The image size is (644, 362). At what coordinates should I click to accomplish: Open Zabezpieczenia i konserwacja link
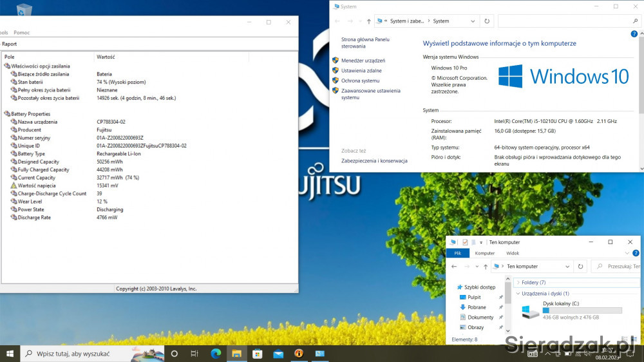[x=374, y=160]
